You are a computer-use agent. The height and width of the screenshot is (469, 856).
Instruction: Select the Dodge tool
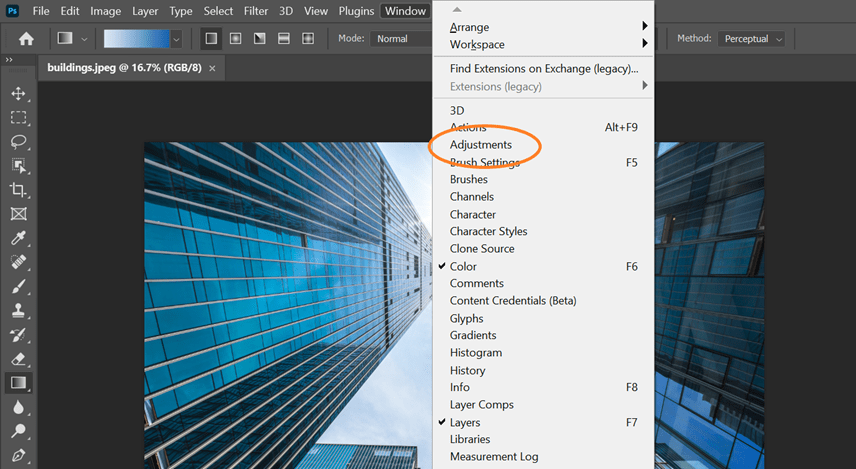[18, 431]
